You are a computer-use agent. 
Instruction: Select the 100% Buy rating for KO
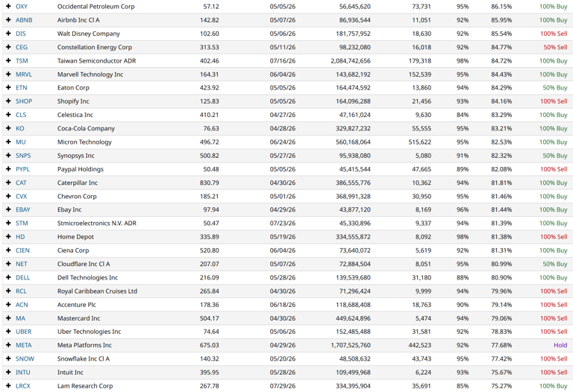coord(553,129)
